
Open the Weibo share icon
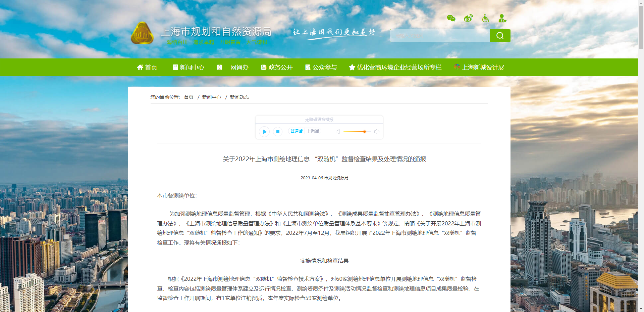click(x=468, y=18)
